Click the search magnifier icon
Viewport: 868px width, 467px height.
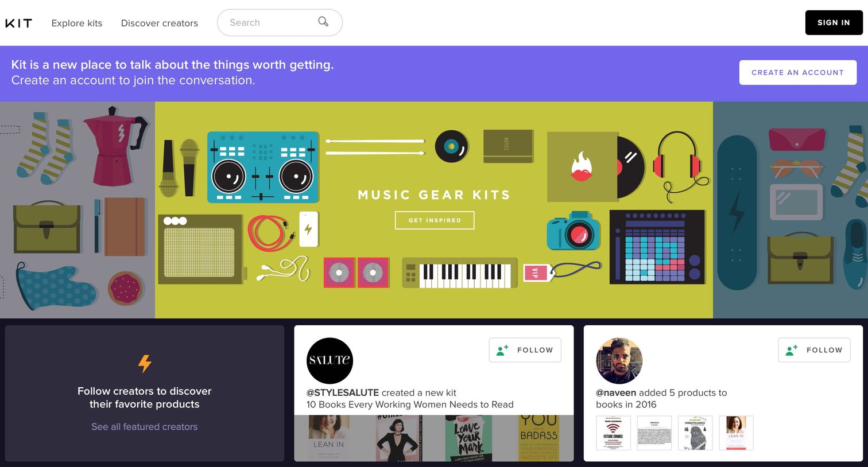[323, 22]
